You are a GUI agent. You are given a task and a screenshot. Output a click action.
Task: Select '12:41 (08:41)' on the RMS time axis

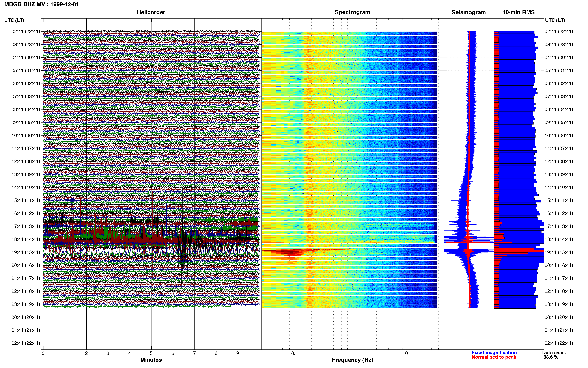[559, 161]
